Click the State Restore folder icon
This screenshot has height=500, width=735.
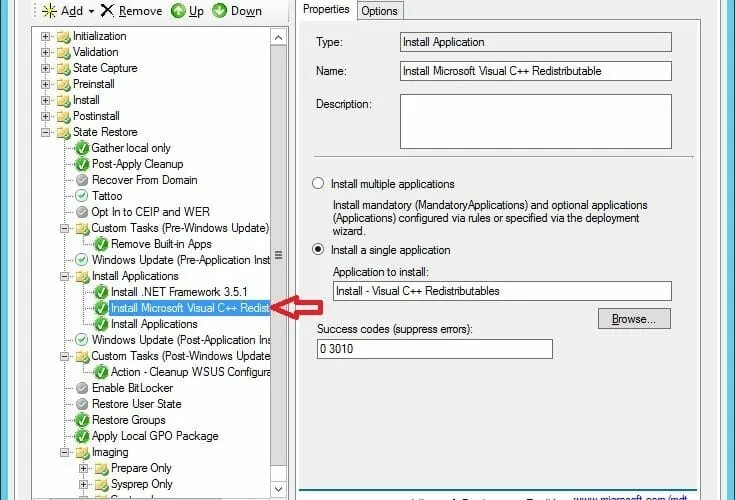(x=63, y=133)
